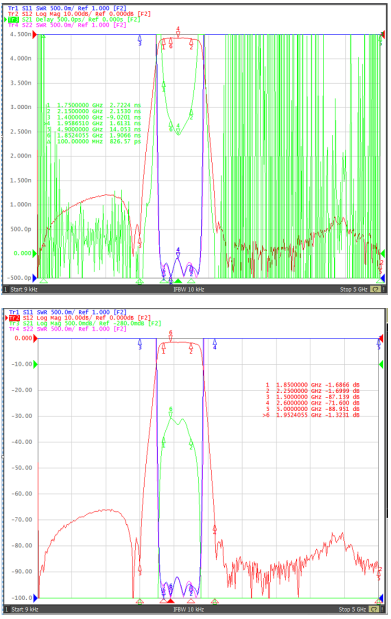The width and height of the screenshot is (391, 619).
Task: Click the 500.0p axis label
Action: (x=21, y=229)
